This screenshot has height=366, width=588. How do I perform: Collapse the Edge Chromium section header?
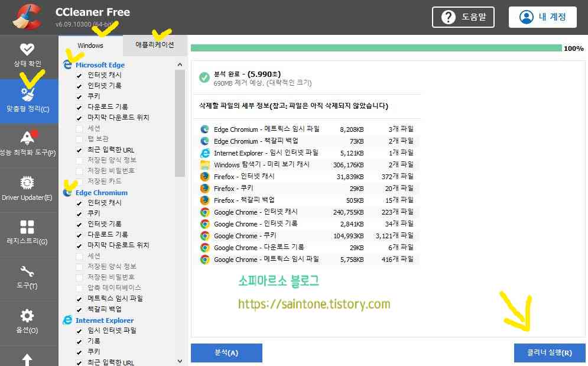102,193
